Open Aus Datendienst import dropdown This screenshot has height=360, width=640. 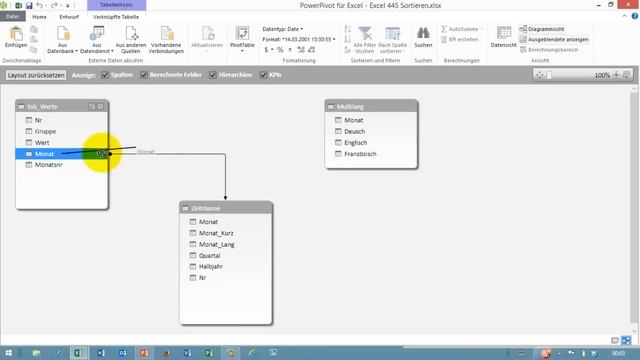[97, 40]
